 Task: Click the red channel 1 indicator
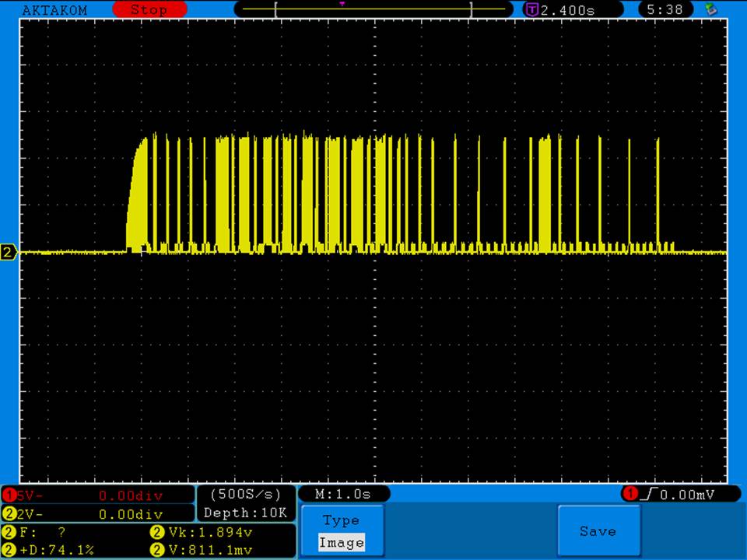tap(9, 495)
